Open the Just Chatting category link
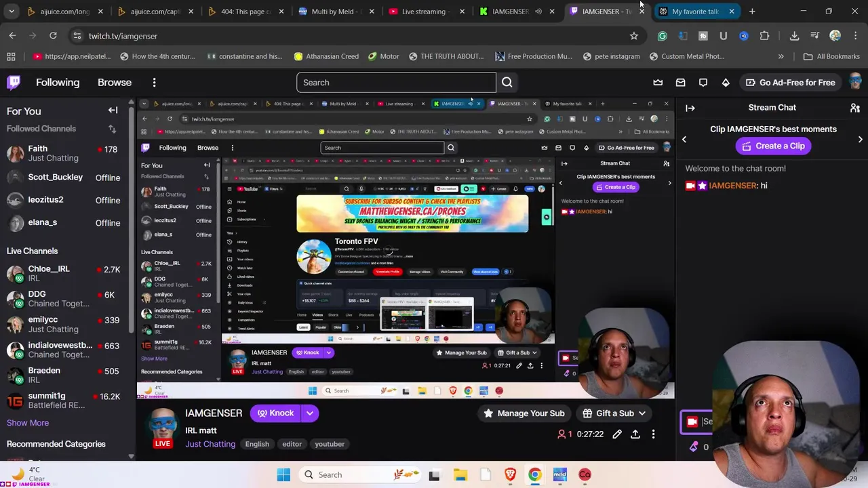Viewport: 868px width, 488px height. coord(210,444)
